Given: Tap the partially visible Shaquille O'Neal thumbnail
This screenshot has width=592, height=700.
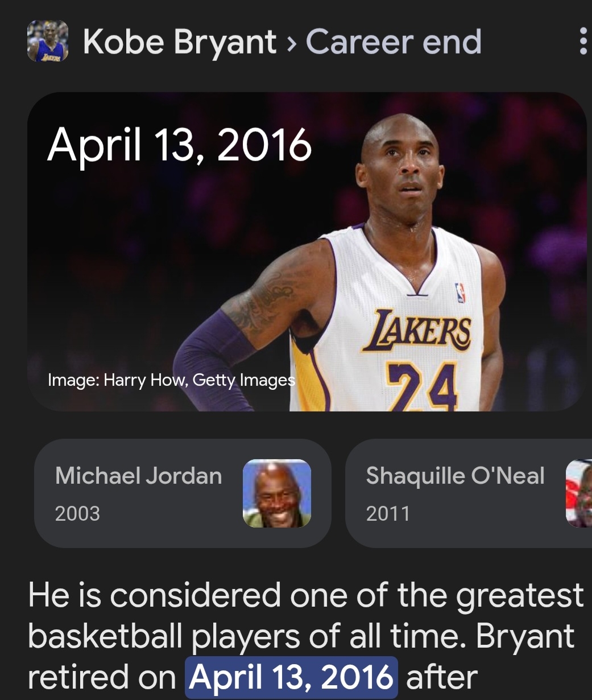Looking at the screenshot, I should tap(579, 493).
